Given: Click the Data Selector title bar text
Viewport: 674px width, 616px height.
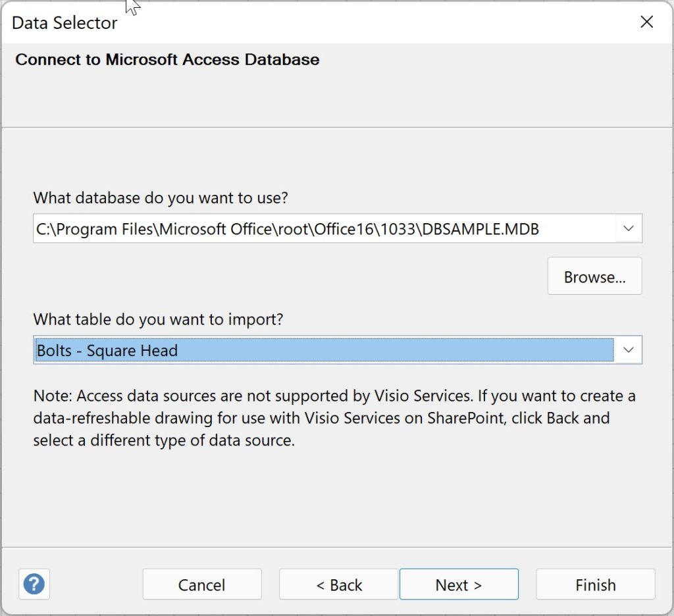Looking at the screenshot, I should [65, 23].
